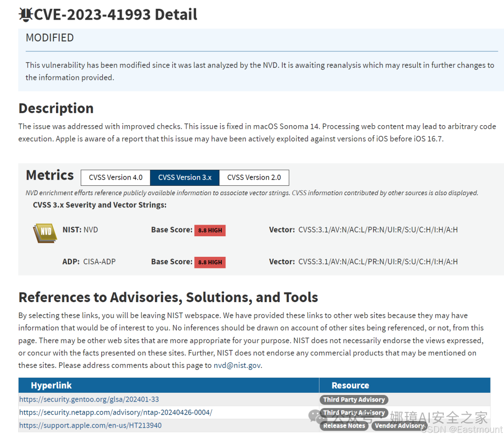Click the Metrics heading
Image resolution: width=504 pixels, height=438 pixels.
coord(50,175)
